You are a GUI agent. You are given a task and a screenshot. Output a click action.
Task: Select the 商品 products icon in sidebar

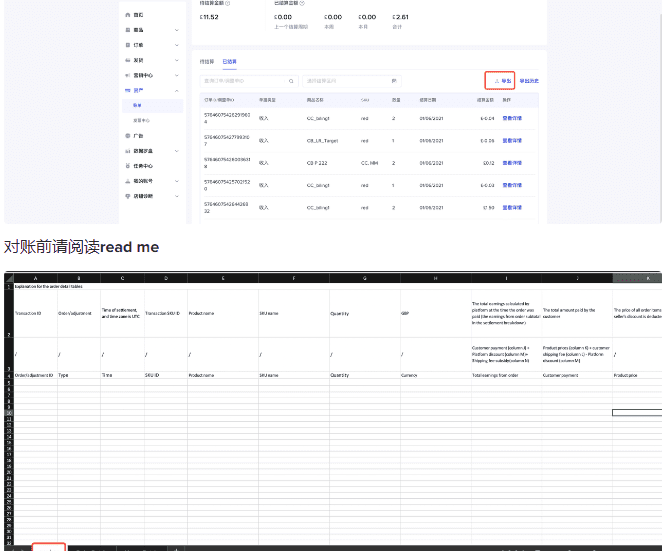coord(128,30)
